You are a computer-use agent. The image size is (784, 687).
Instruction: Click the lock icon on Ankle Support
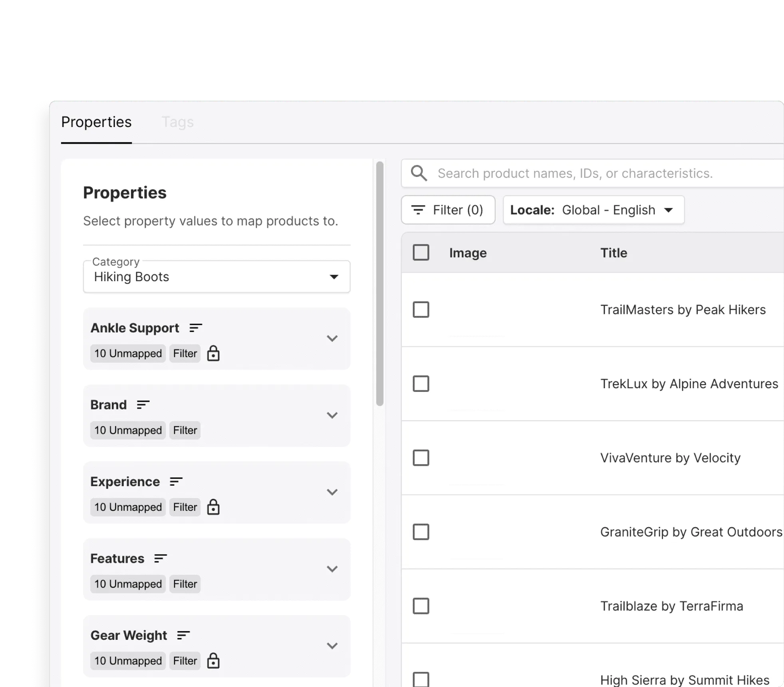tap(214, 353)
